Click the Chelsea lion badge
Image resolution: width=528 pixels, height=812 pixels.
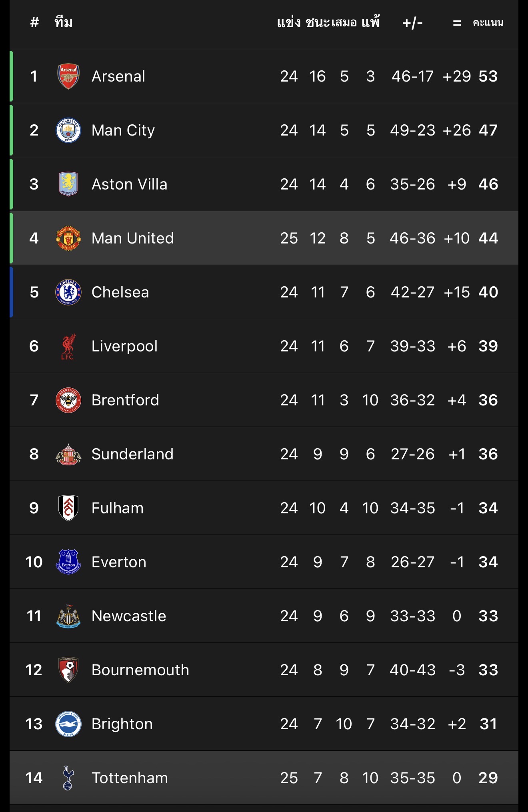68,292
